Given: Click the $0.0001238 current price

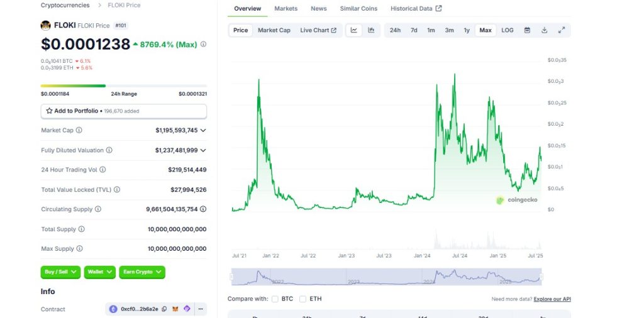Looking at the screenshot, I should pos(86,45).
